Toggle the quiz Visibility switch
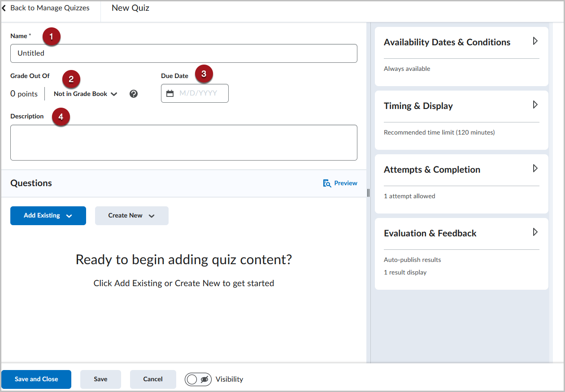This screenshot has width=565, height=392. coord(198,379)
